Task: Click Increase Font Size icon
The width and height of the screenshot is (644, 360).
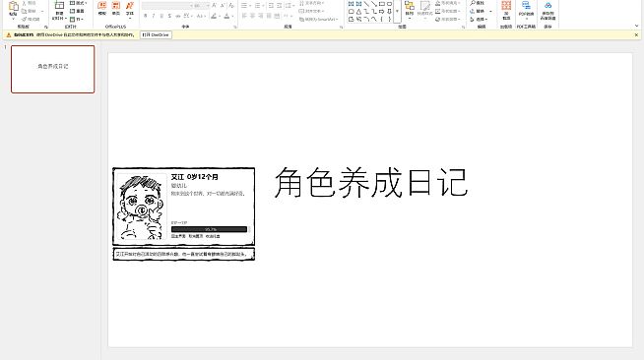Action: (x=215, y=5)
